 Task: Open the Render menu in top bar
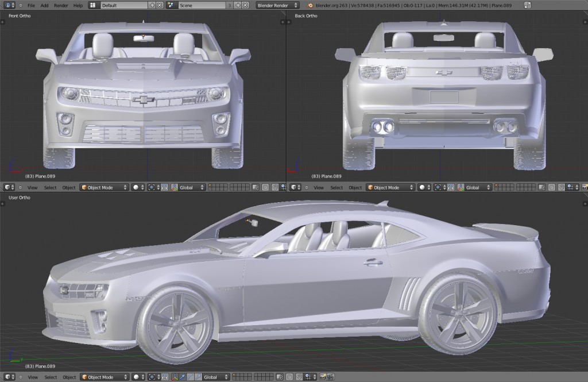pyautogui.click(x=61, y=5)
